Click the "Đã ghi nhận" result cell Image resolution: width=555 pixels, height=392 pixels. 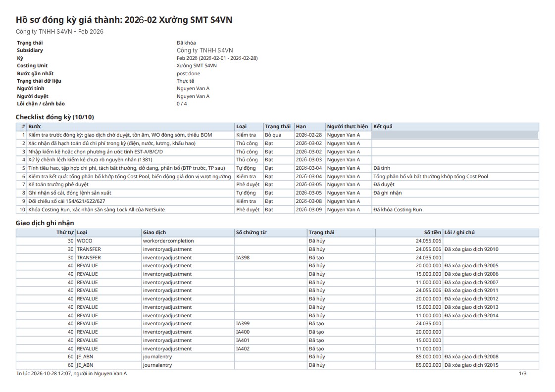coord(455,193)
